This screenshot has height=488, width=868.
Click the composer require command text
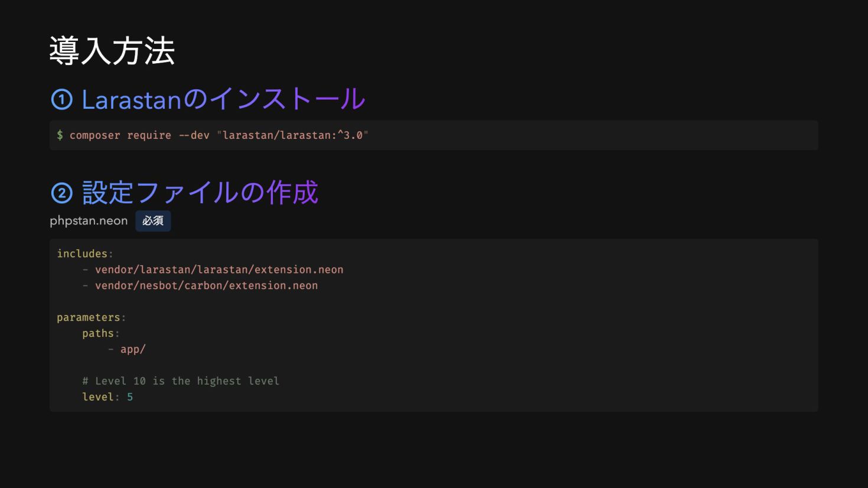(x=120, y=135)
